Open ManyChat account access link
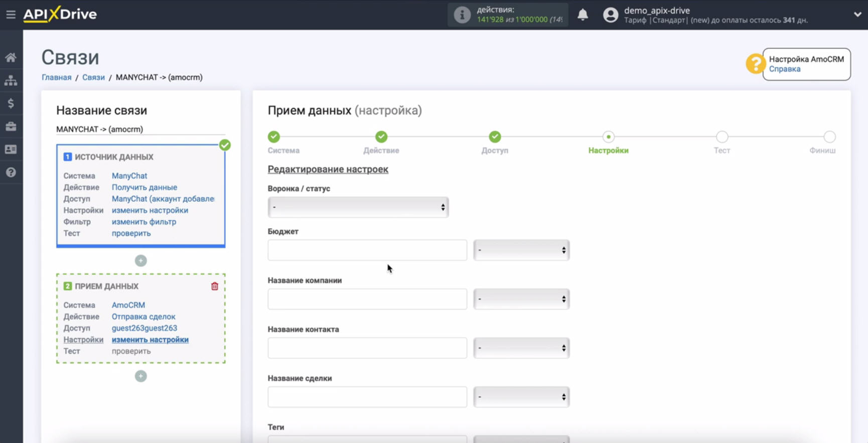 pyautogui.click(x=163, y=199)
